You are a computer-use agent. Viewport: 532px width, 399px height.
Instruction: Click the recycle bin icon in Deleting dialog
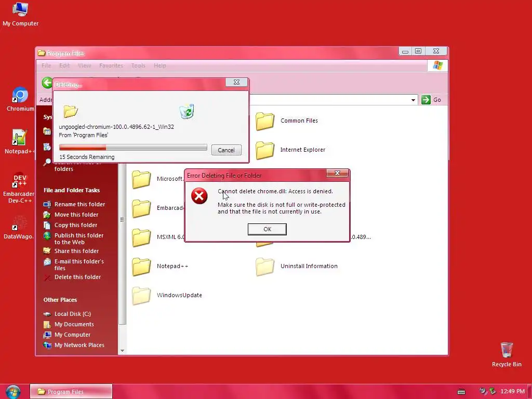(x=187, y=111)
